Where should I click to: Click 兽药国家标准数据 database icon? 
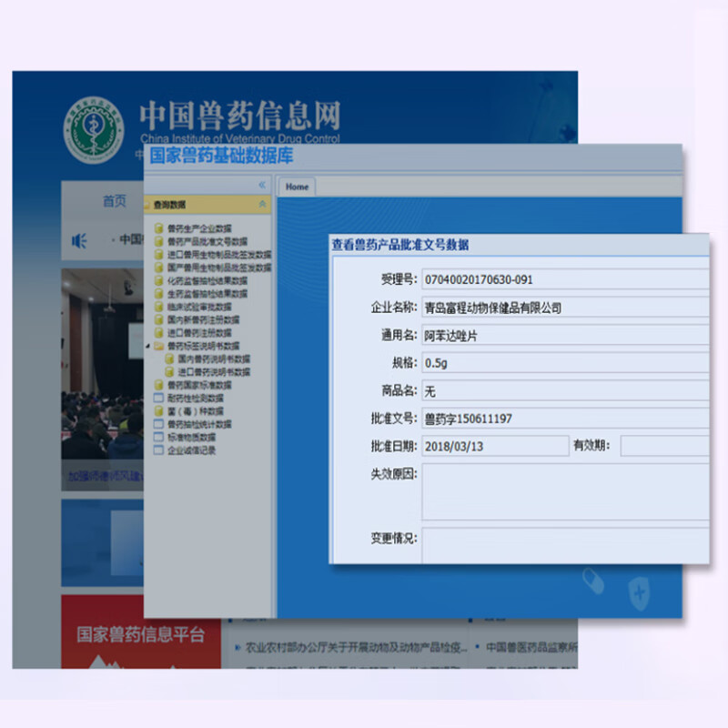click(159, 385)
